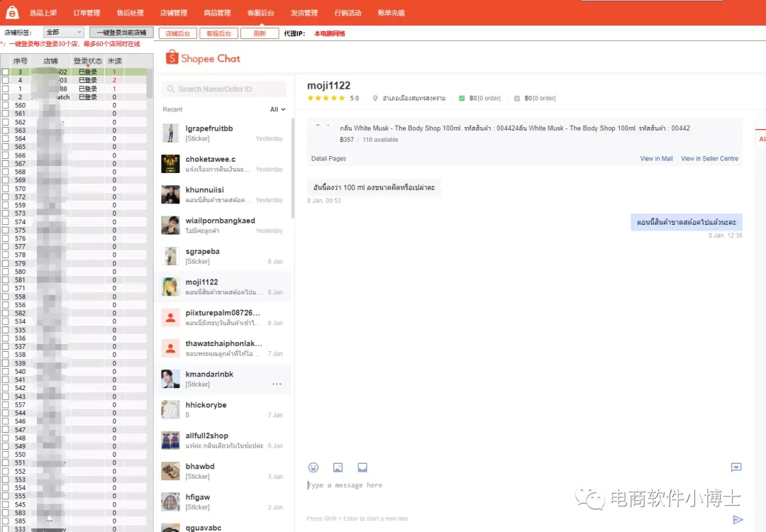This screenshot has width=766, height=532.
Task: Tick checkbox for row 581
Action: pyautogui.click(x=6, y=280)
